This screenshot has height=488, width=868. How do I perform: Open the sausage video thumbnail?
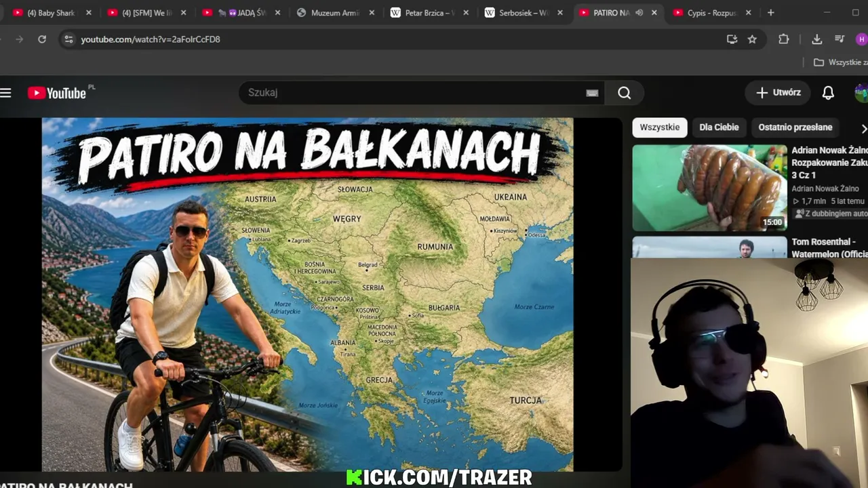click(710, 188)
